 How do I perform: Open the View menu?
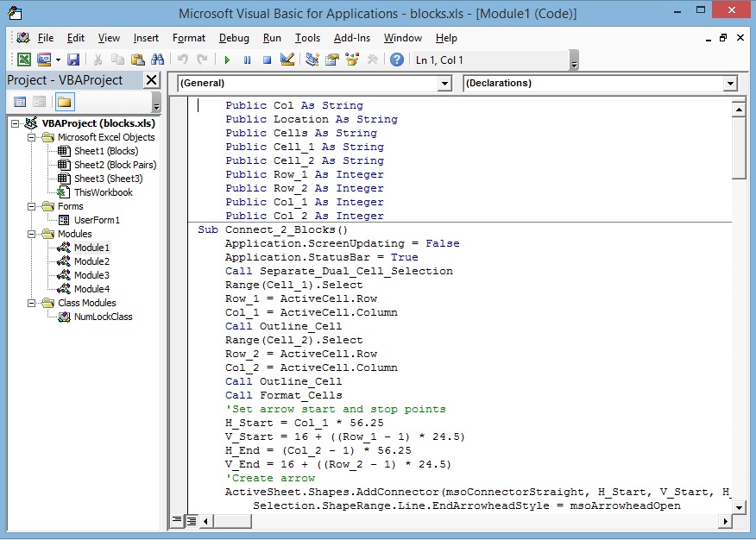pos(109,38)
